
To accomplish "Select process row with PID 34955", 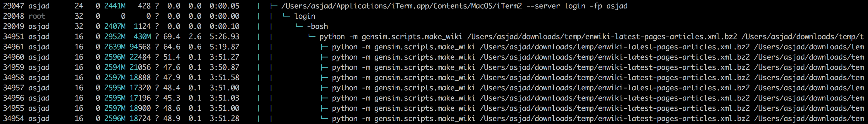I will click(x=434, y=108).
